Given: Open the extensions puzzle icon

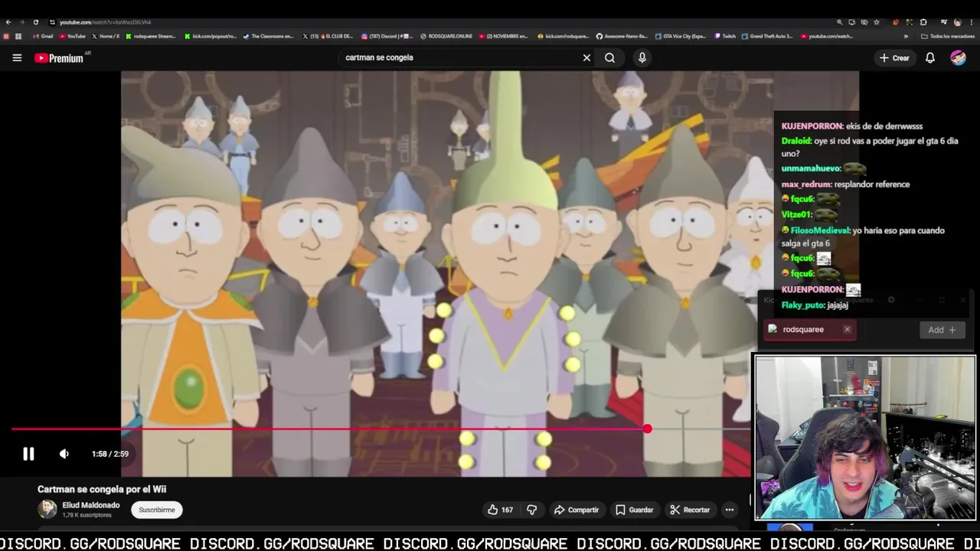Looking at the screenshot, I should (x=923, y=22).
